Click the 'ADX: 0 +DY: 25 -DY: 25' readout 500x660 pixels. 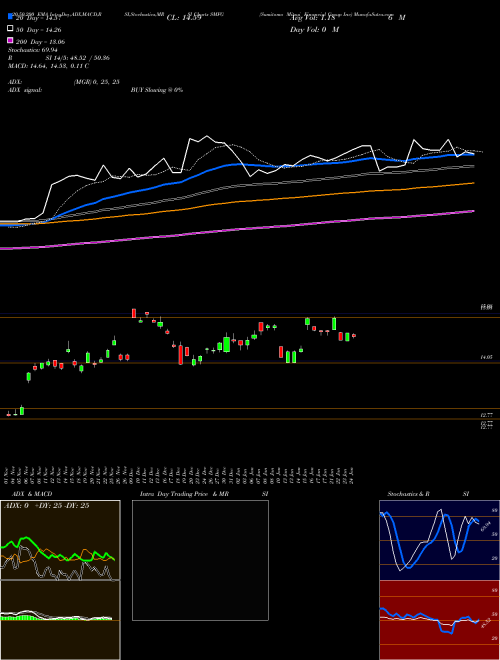click(46, 506)
